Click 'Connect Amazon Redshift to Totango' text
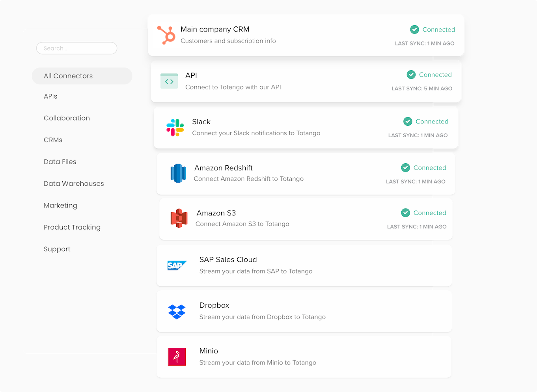 [248, 179]
